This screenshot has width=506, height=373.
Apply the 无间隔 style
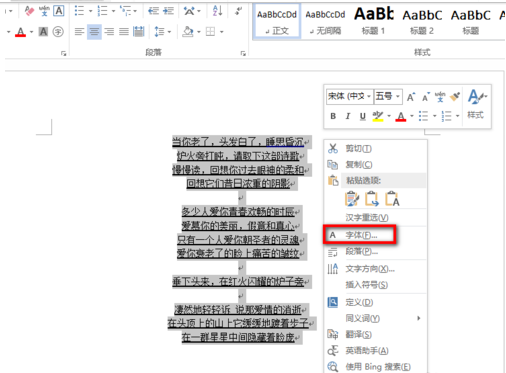click(325, 22)
